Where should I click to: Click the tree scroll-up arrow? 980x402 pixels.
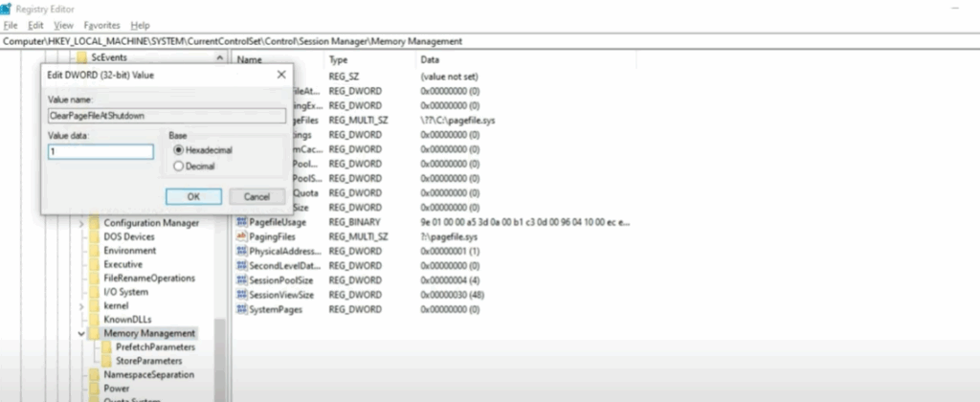click(x=219, y=57)
